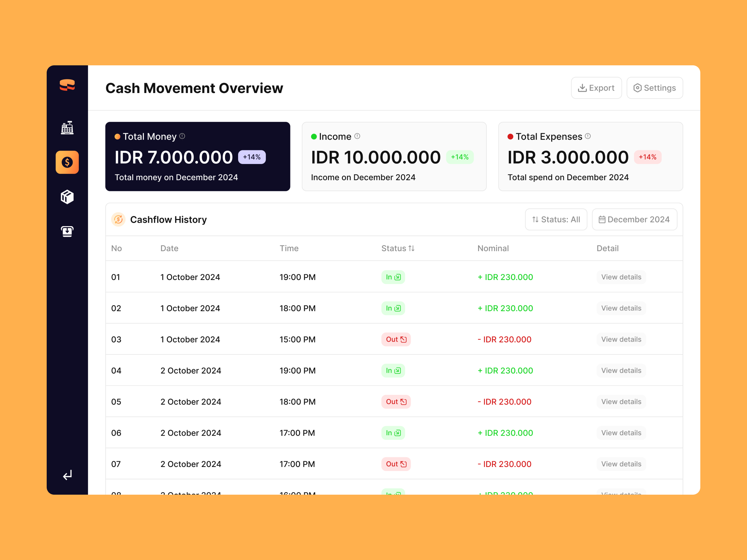Image resolution: width=747 pixels, height=560 pixels.
Task: Select the Income summary card
Action: point(394,156)
